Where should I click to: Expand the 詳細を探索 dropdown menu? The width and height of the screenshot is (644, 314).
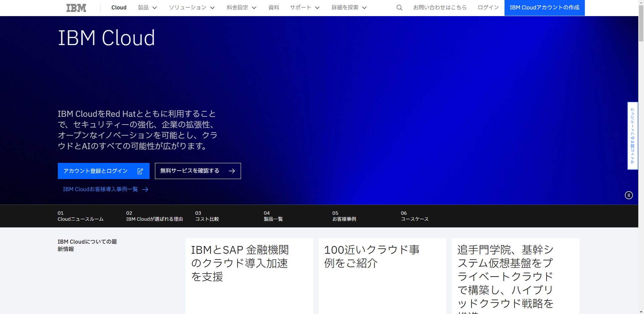[349, 8]
